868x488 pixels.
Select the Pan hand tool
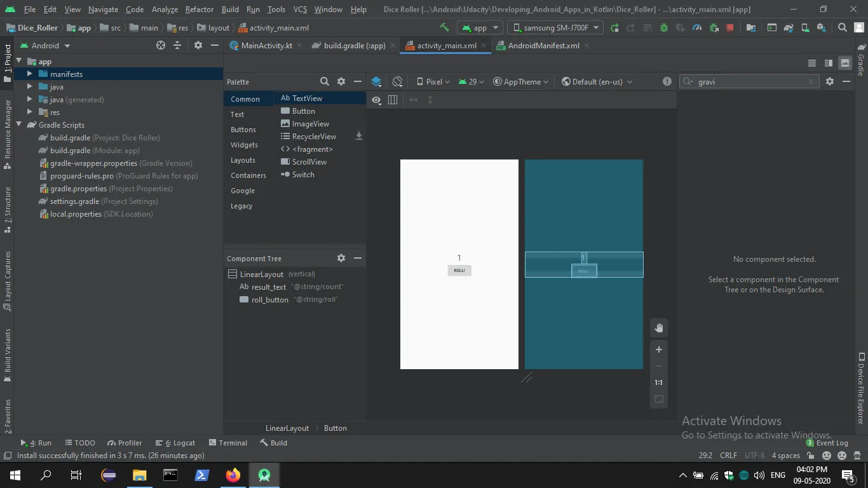tap(659, 328)
